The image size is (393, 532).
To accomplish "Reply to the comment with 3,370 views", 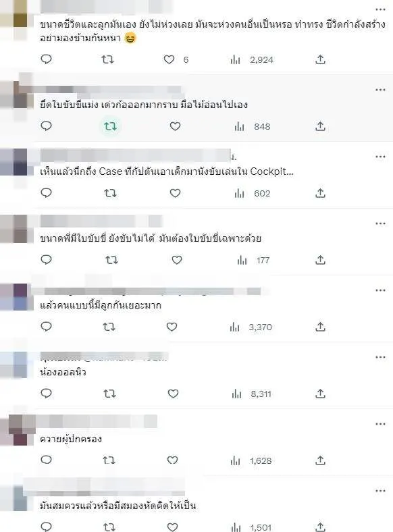I will point(46,326).
